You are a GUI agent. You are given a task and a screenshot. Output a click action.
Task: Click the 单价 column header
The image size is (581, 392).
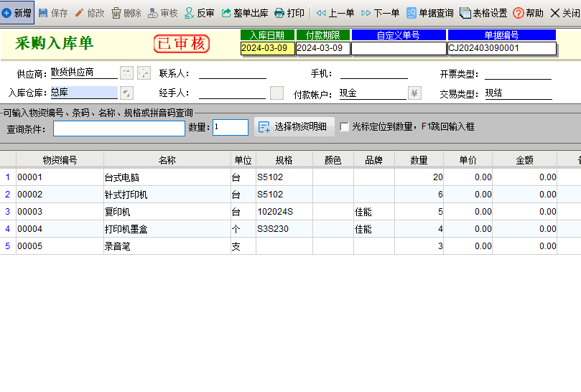pyautogui.click(x=468, y=160)
